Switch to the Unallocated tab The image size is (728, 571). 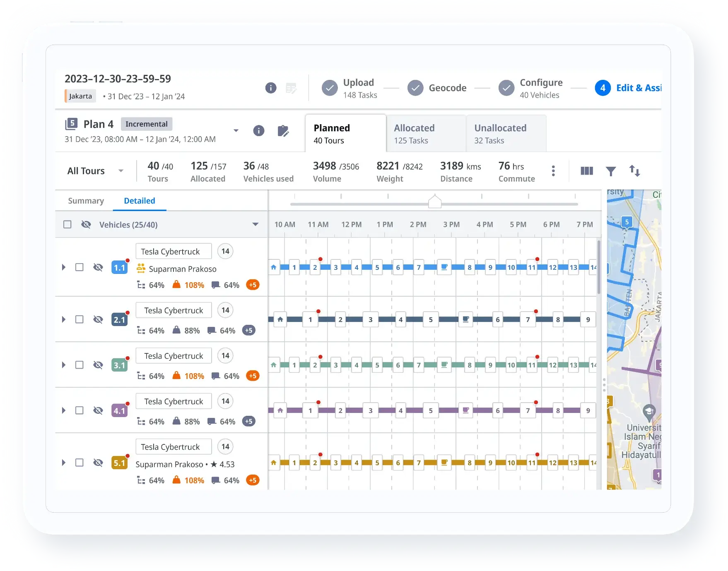tap(500, 133)
